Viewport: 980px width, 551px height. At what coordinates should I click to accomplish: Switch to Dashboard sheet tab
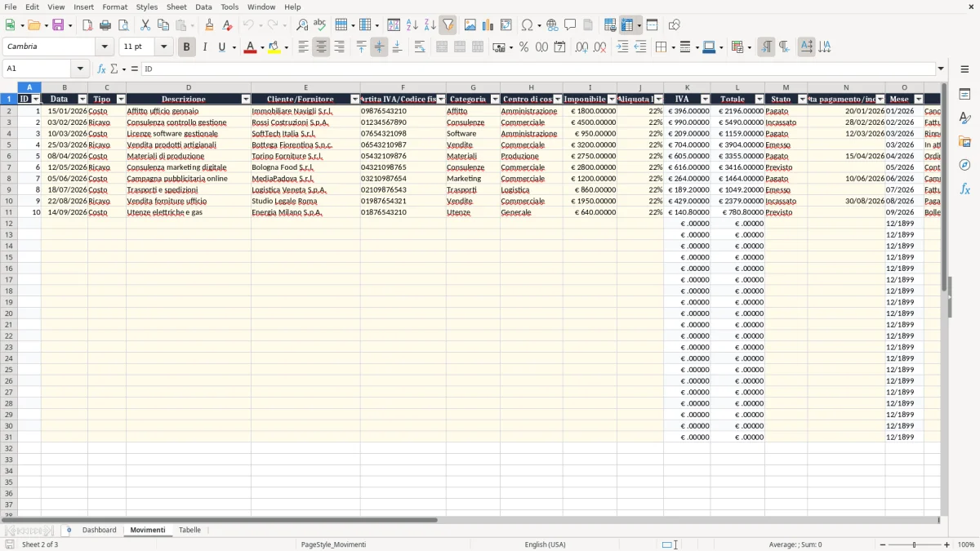[100, 531]
